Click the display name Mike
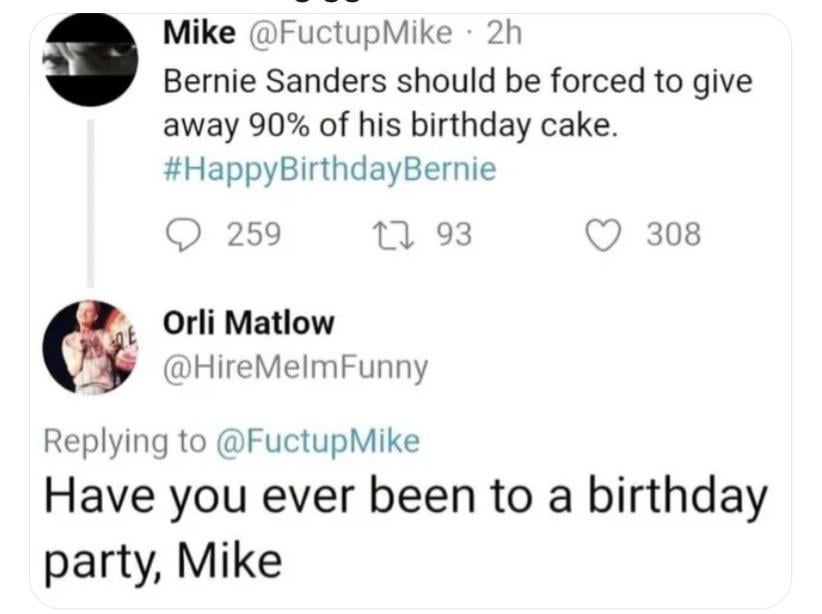Image resolution: width=822 pixels, height=614 pixels. pos(199,37)
